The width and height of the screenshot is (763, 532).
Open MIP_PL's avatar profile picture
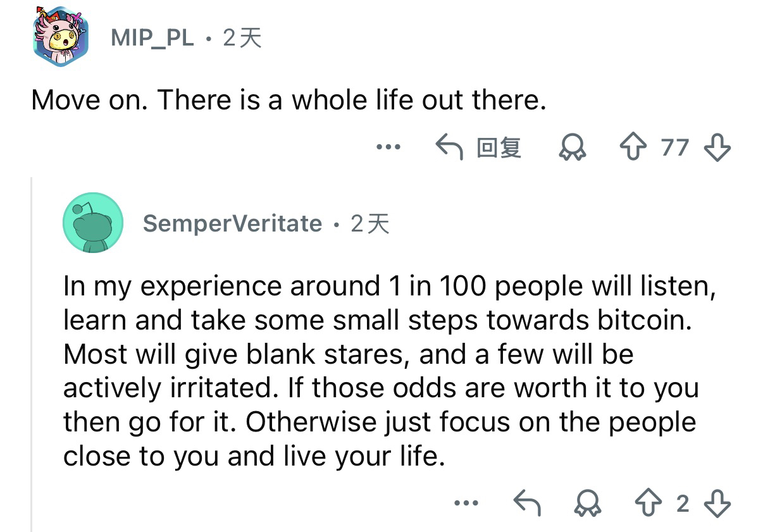(60, 37)
